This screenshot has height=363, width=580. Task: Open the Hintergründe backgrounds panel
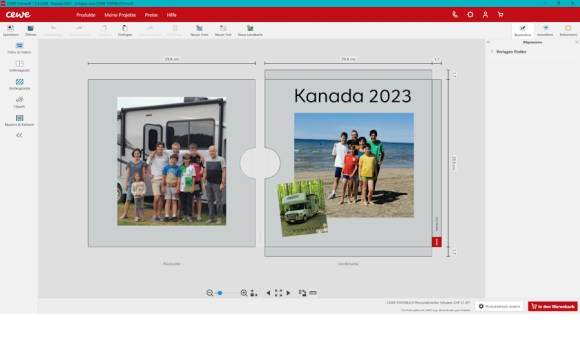pyautogui.click(x=19, y=84)
